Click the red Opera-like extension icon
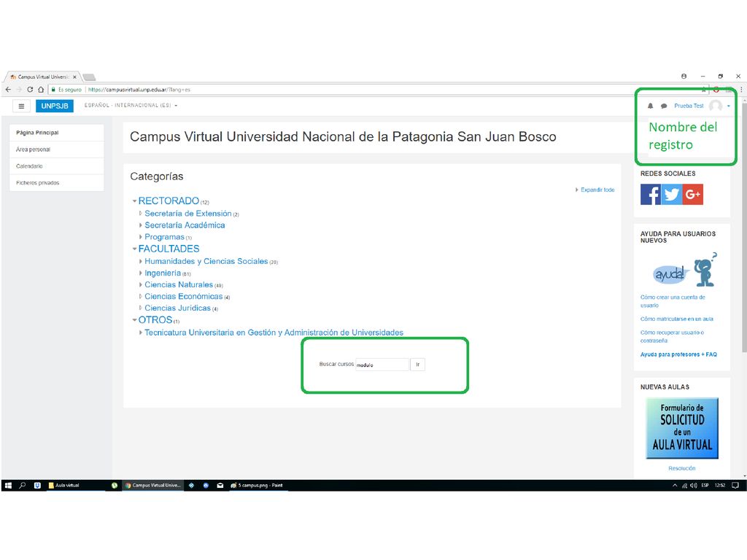The width and height of the screenshot is (747, 560). click(x=716, y=90)
